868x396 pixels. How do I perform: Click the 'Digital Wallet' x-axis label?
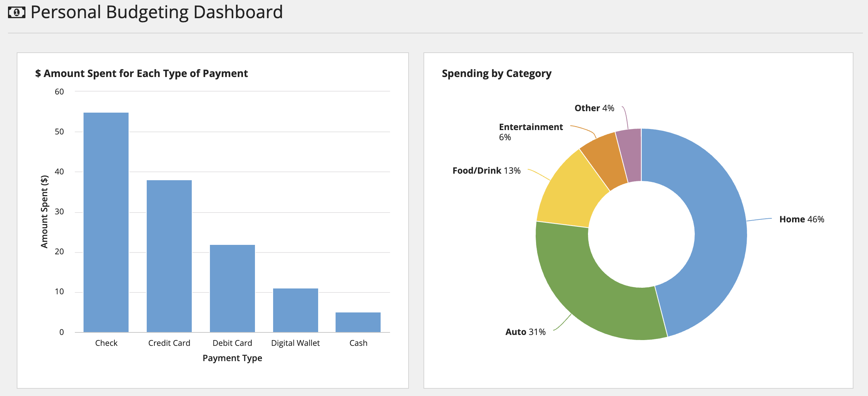pos(296,343)
